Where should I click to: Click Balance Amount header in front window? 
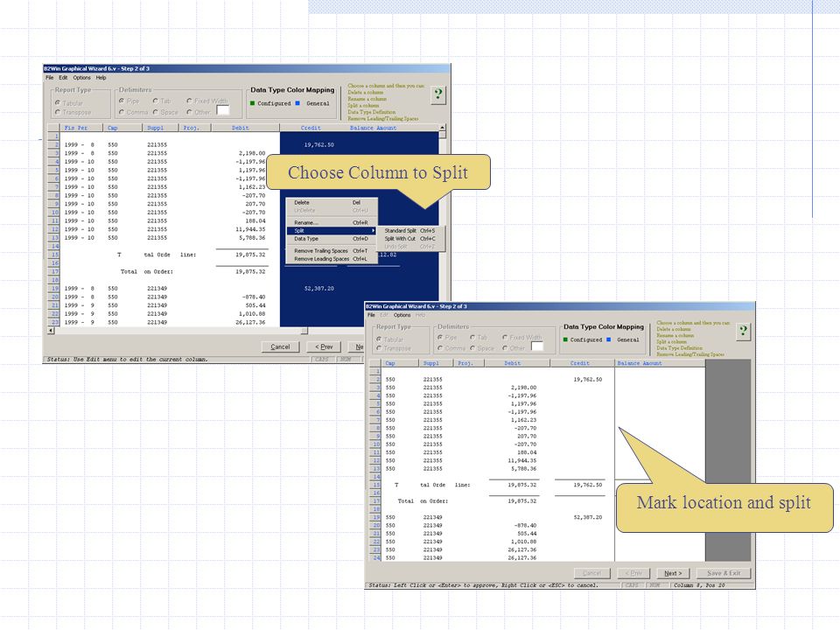click(660, 362)
